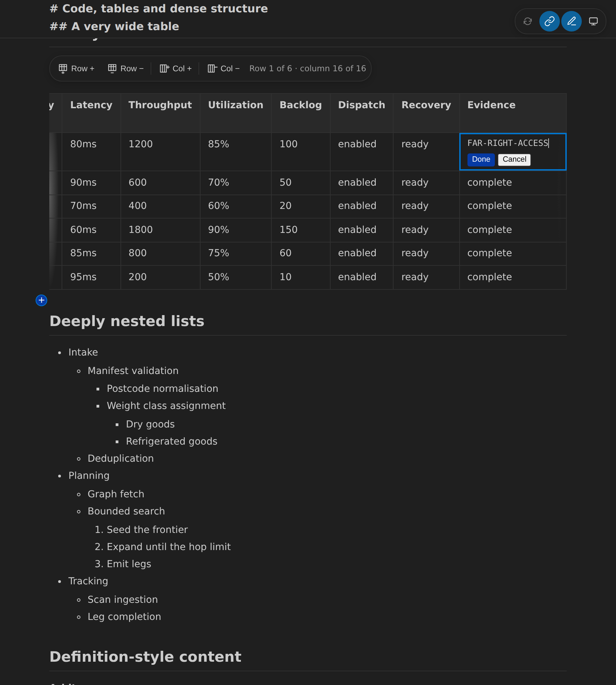Screen dimensions: 616x685
Task: Click the 80ms latency cell
Action: [91, 152]
